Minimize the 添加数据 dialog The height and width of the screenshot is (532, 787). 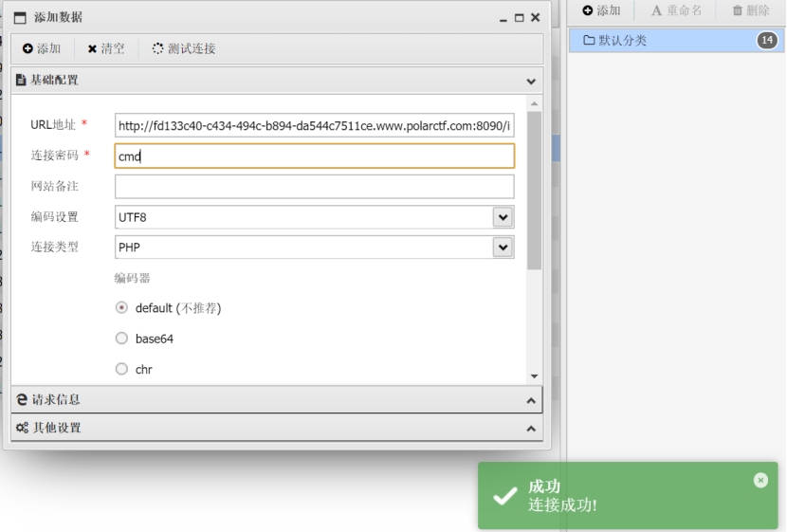click(503, 19)
